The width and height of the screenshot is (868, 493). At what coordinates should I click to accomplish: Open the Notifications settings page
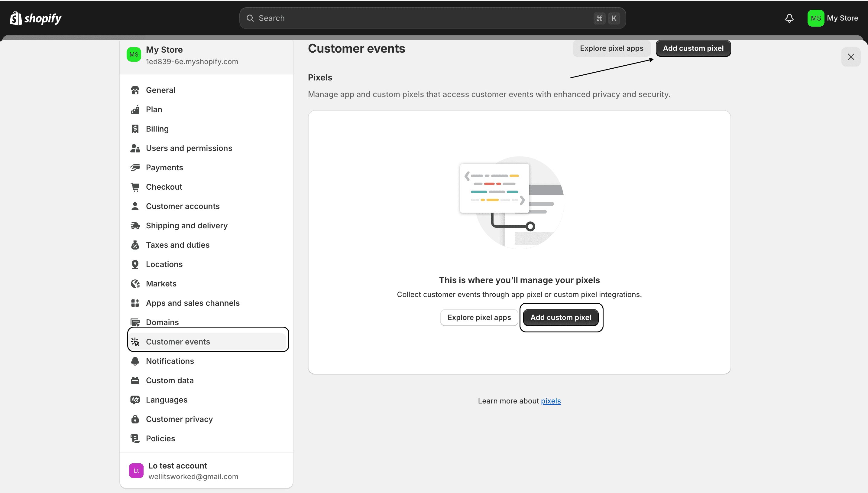(170, 361)
